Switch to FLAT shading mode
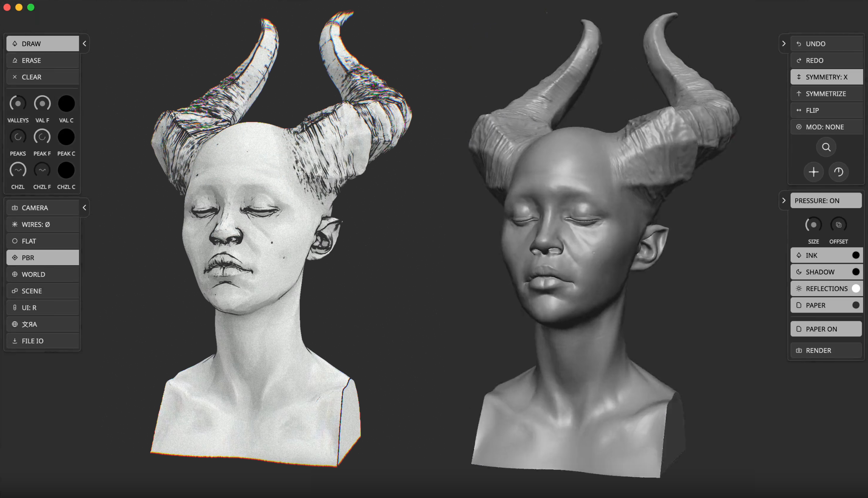Viewport: 868px width, 498px height. click(43, 241)
